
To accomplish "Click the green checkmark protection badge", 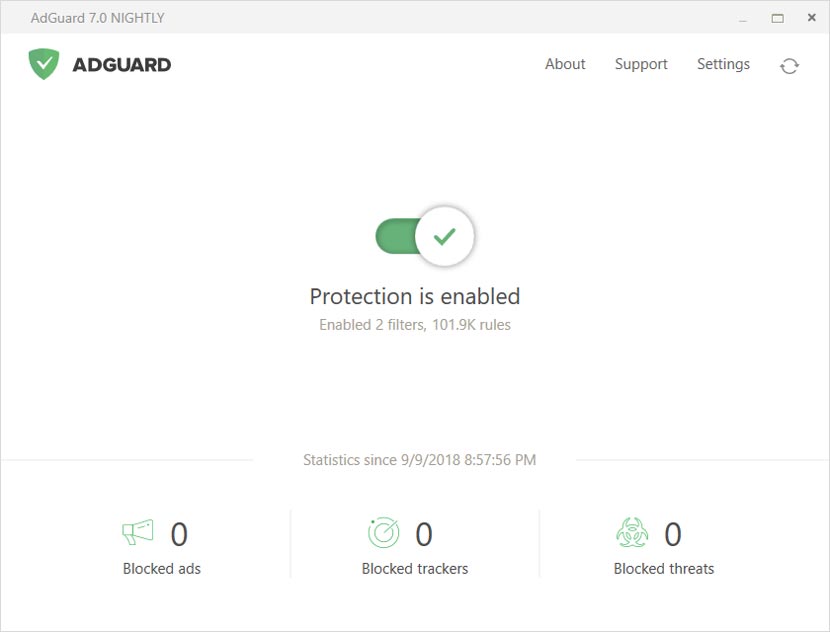I will 445,236.
